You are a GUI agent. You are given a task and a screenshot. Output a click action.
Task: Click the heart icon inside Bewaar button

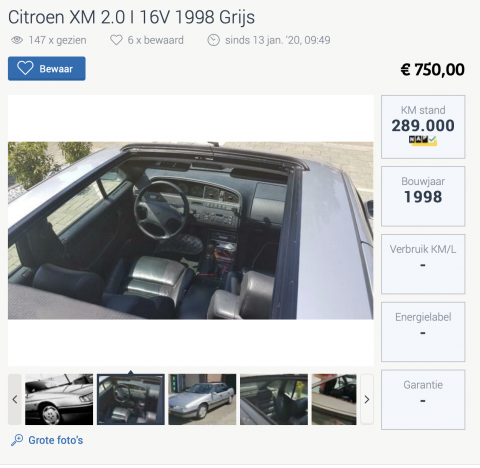tap(25, 68)
